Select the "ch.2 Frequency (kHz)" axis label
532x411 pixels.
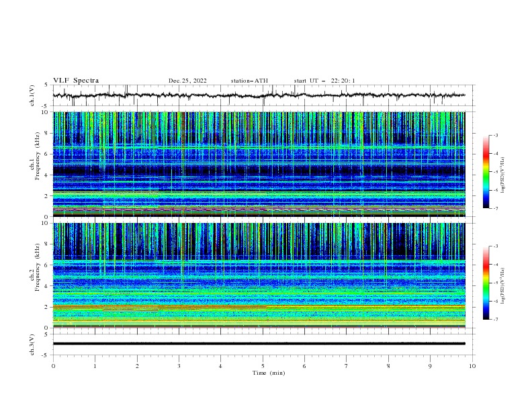point(35,267)
